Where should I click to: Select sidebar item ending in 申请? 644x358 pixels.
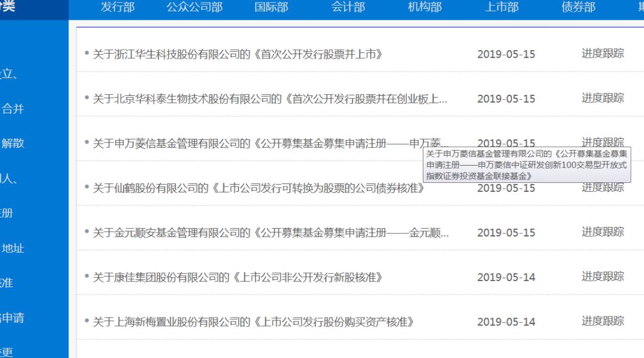(x=13, y=318)
